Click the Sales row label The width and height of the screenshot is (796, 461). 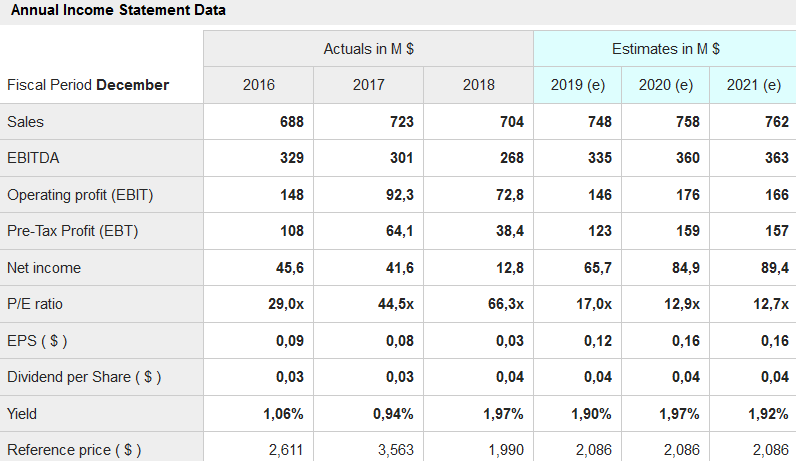coord(25,121)
